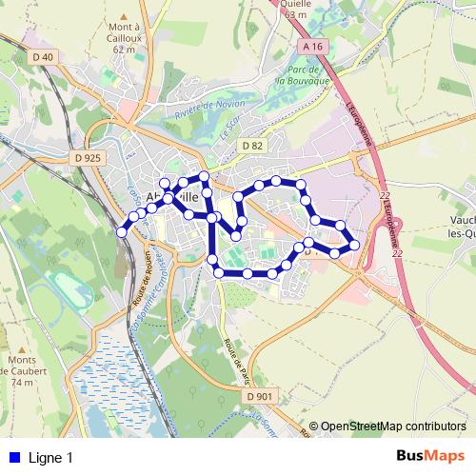
Task: Click the L'Européenne motorway name label
Action: click(x=359, y=125)
